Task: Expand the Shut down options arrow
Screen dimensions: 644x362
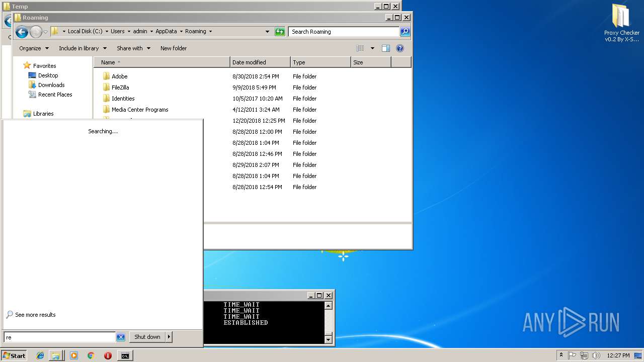Action: 169,337
